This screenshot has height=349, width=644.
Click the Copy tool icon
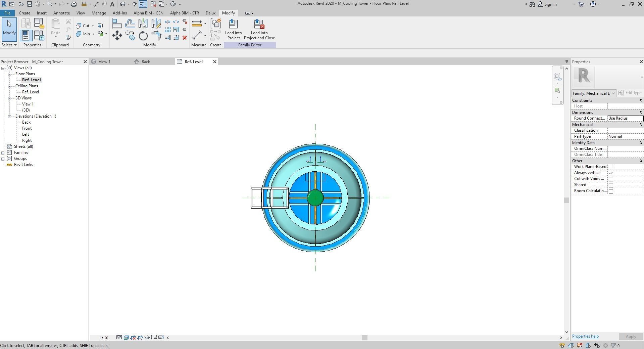coord(130,35)
